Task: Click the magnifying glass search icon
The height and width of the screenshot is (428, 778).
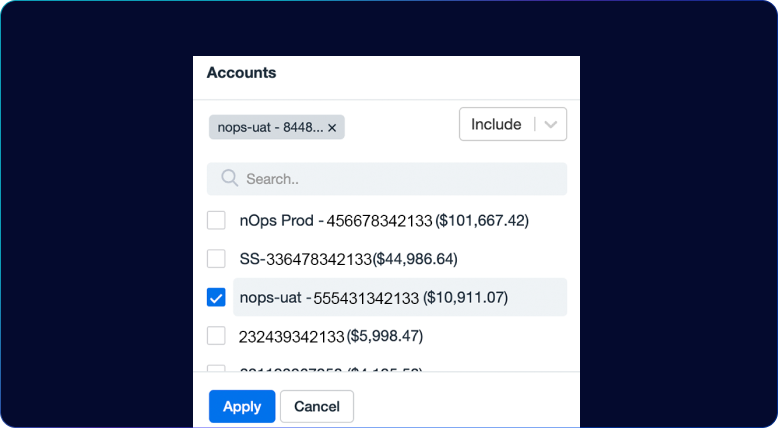Action: [229, 178]
